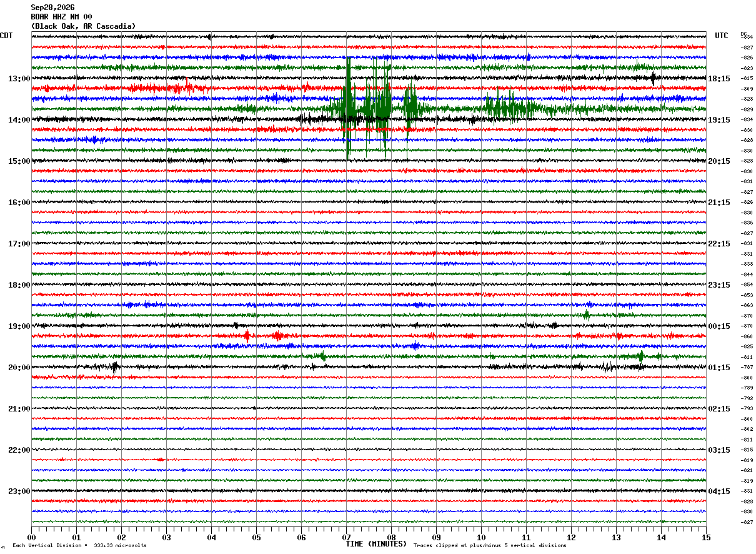Click minute 15 on the time axis
Screen dimensions: 756x554
click(706, 537)
